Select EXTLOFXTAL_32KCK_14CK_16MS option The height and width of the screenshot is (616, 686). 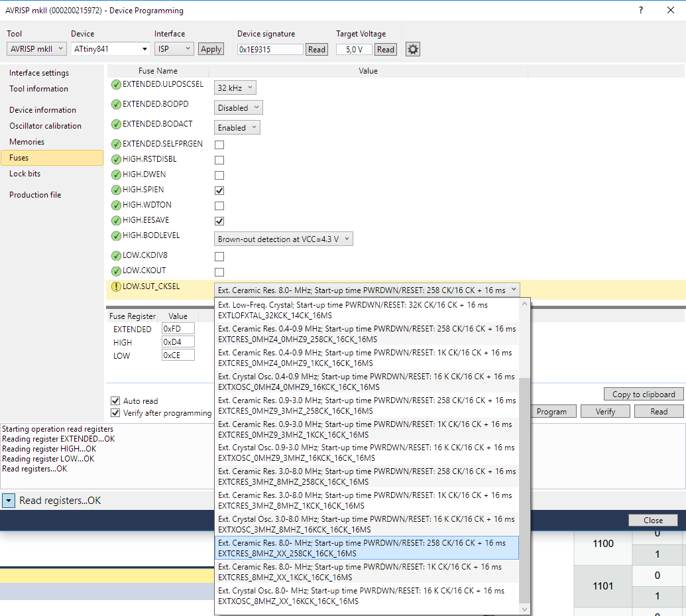pos(367,310)
